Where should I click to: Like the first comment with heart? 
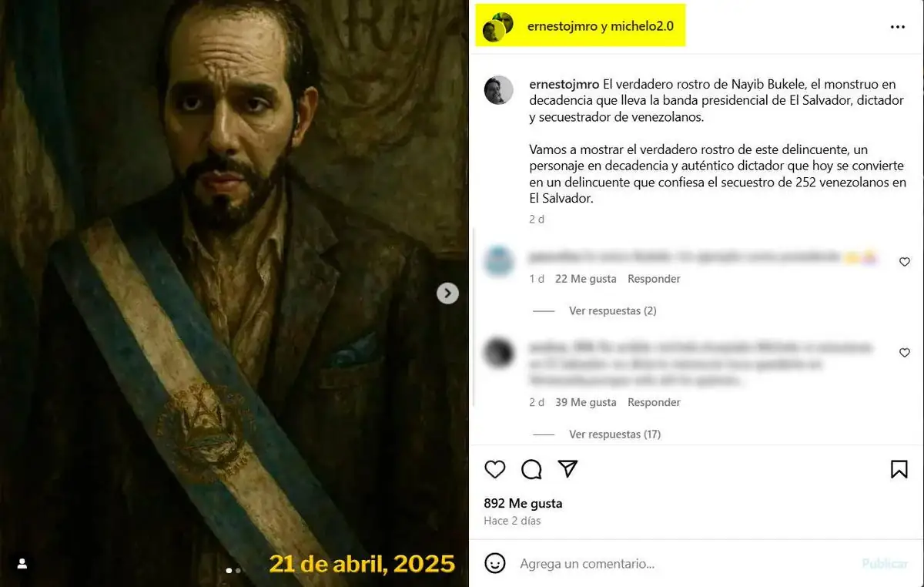[x=905, y=262]
